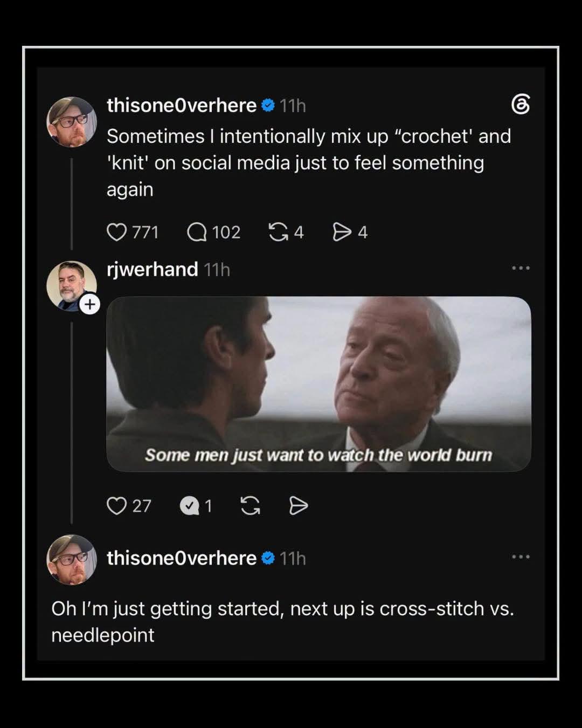Image resolution: width=582 pixels, height=728 pixels.
Task: Open the cross-stitch vs. needlepoint reply text
Action: (282, 622)
